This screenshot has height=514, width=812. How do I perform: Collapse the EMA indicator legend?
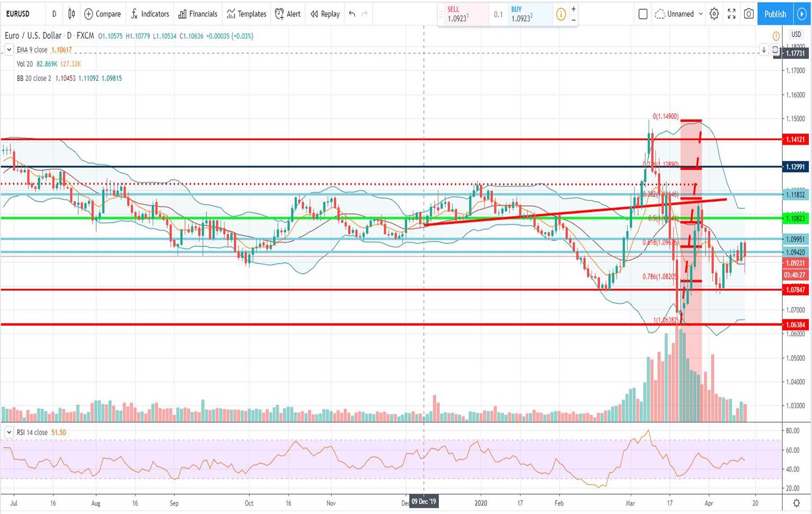[x=9, y=50]
